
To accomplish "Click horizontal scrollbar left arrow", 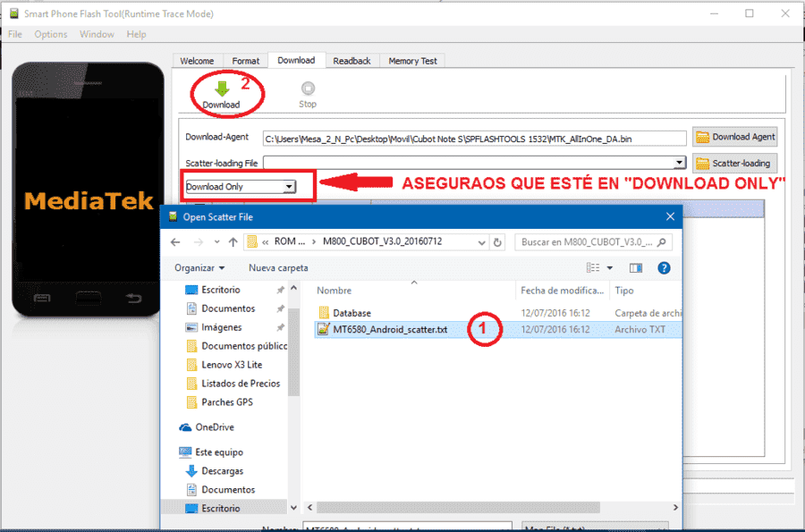I will (309, 507).
